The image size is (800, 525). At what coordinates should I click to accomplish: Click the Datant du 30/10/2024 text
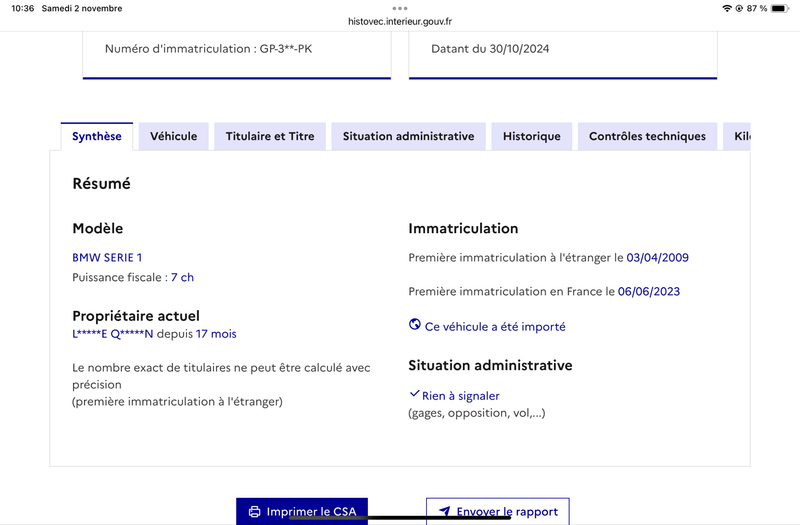(x=490, y=49)
